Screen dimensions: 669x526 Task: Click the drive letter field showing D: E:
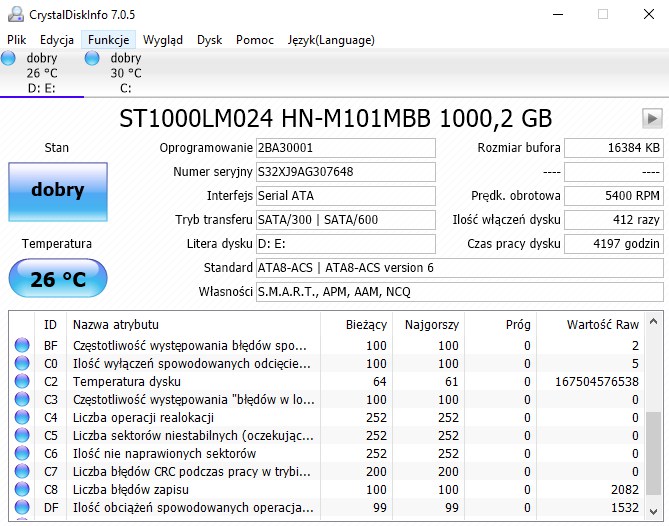click(x=346, y=244)
